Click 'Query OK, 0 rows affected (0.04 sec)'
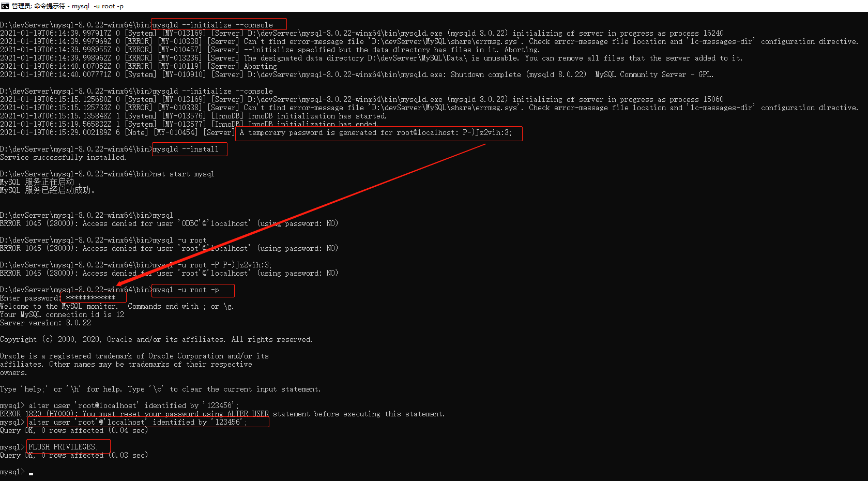Screen dimensions: 868x481 pos(74,430)
